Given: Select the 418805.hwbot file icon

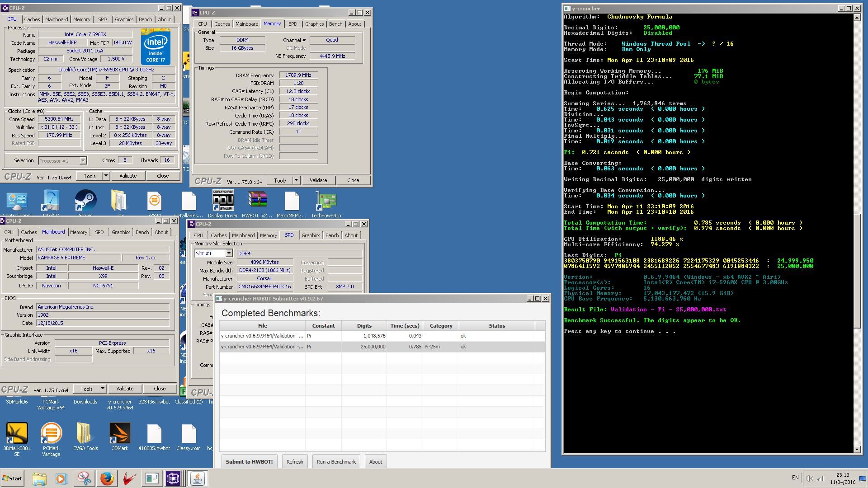Looking at the screenshot, I should [x=154, y=436].
